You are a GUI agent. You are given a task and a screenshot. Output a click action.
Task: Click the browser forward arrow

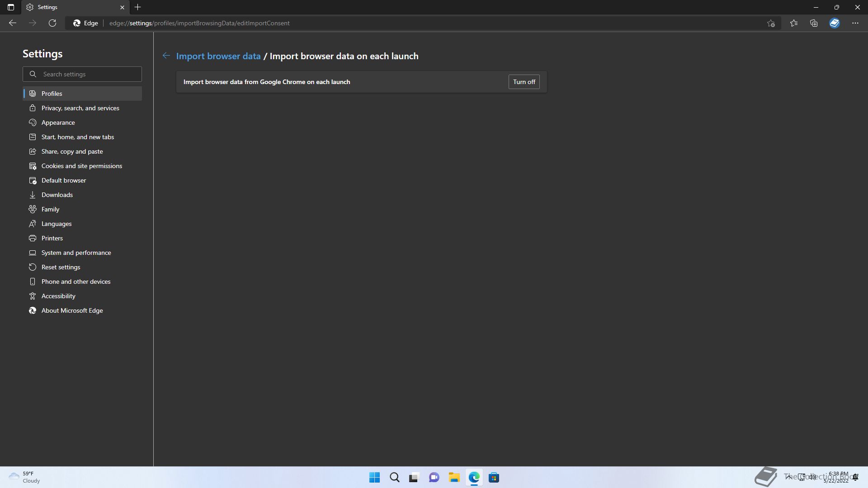[33, 23]
